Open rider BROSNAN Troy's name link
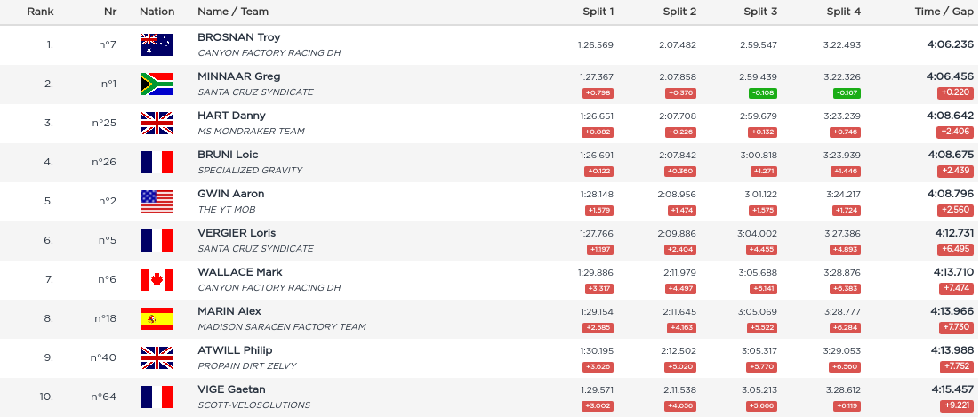Screen dimensions: 980x417 pos(238,37)
